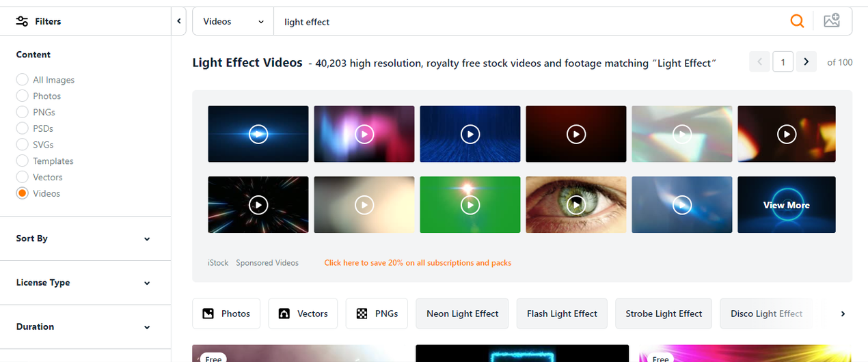Open the free magenta yellow rays thumbnail
Image resolution: width=868 pixels, height=362 pixels.
746,353
